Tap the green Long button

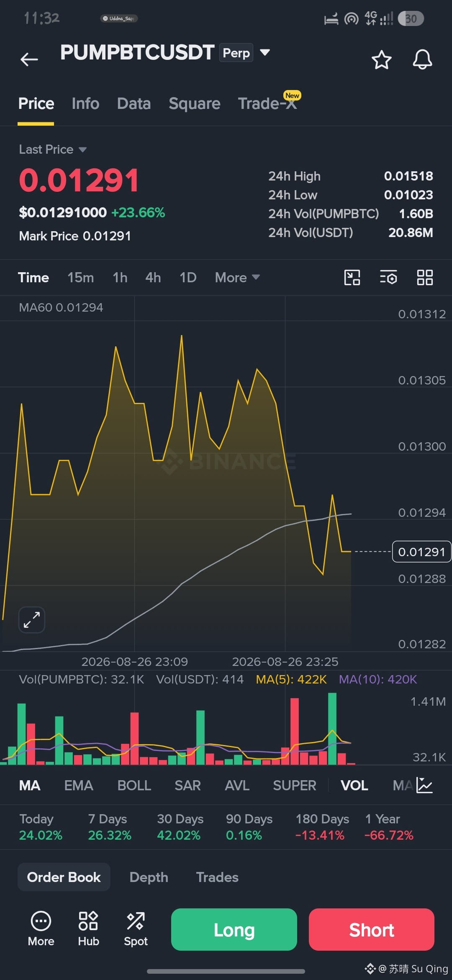(234, 929)
